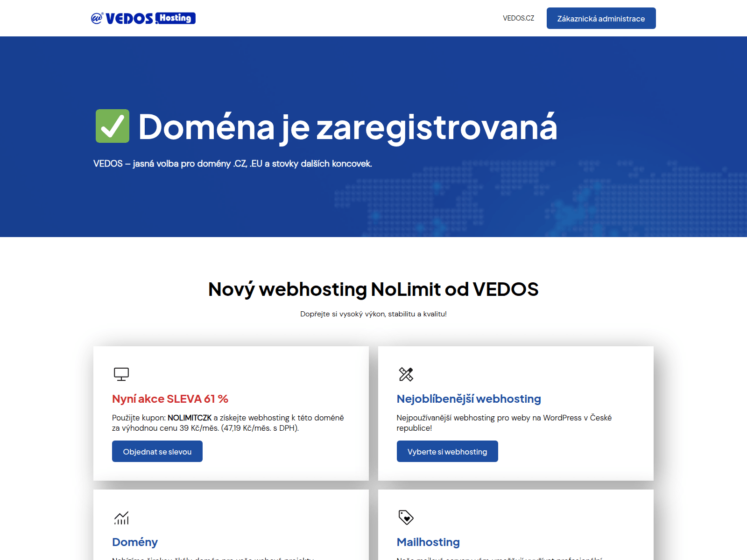Viewport: 747px width, 560px height.
Task: Open the Nejoblíbenější webhosting heading
Action: tap(469, 399)
